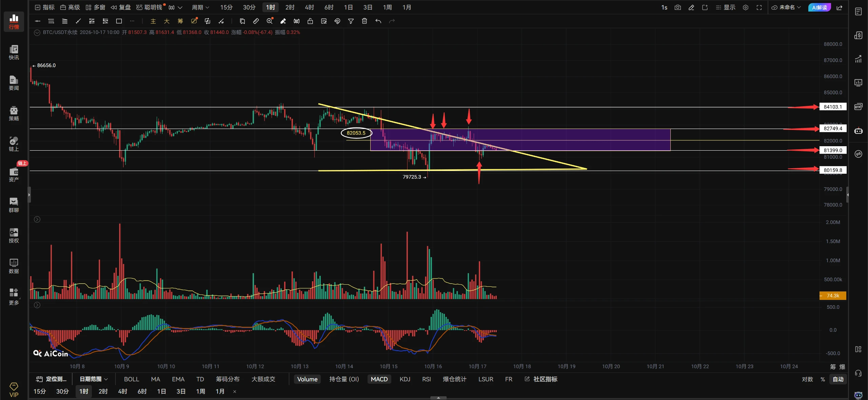The width and height of the screenshot is (868, 400).
Task: Open the 群聊 group chat sidebar icon
Action: [14, 205]
